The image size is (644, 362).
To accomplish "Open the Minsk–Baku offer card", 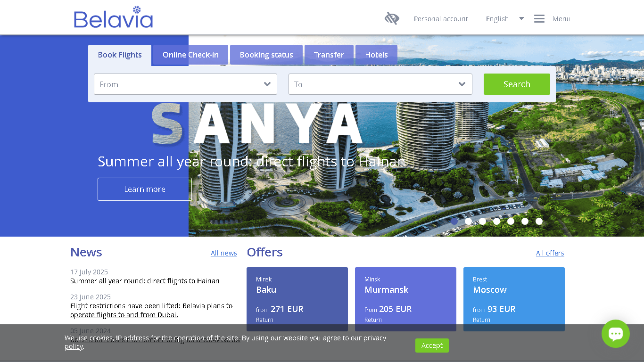I will (297, 299).
